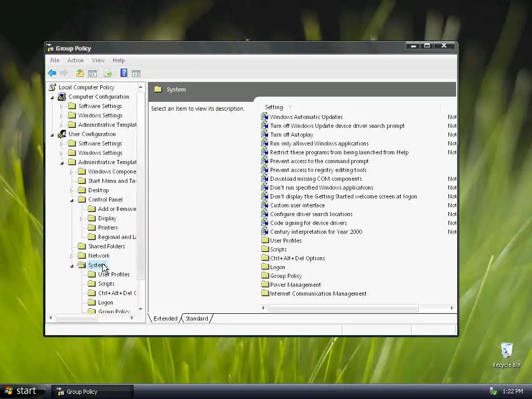
Task: Click the Local Computer Policy root icon
Action: pyautogui.click(x=52, y=87)
